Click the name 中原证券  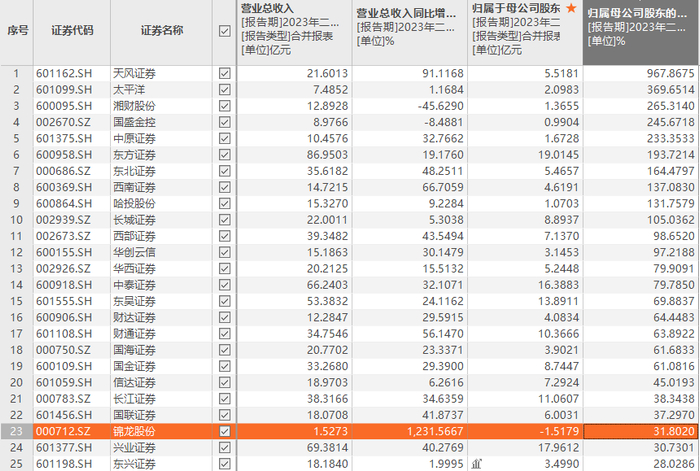click(x=134, y=138)
